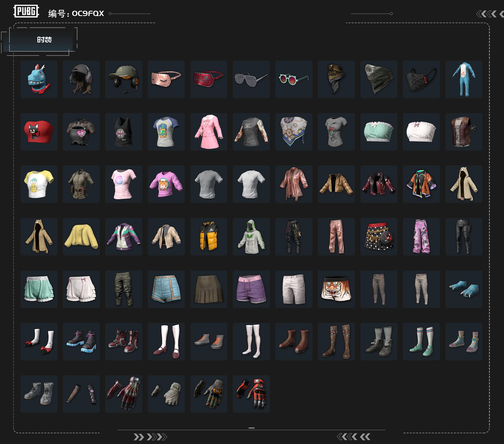Select the olive military utility shirt
504x444 pixels.
(x=81, y=184)
